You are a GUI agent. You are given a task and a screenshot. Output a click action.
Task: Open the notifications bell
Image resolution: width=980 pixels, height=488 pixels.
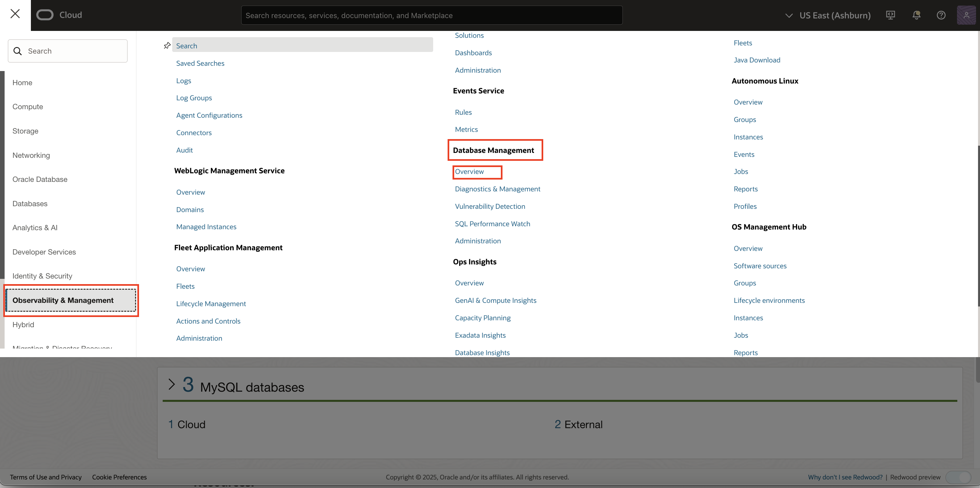(916, 15)
